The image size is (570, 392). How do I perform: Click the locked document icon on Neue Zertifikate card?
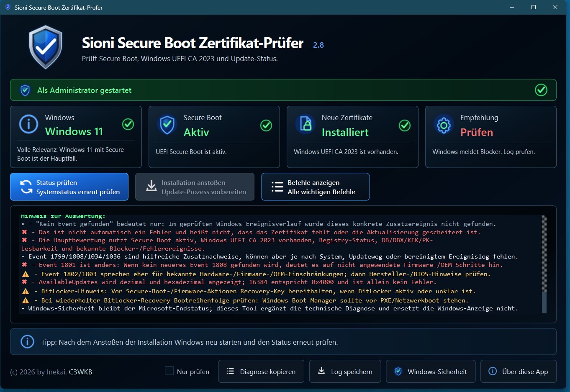[306, 124]
